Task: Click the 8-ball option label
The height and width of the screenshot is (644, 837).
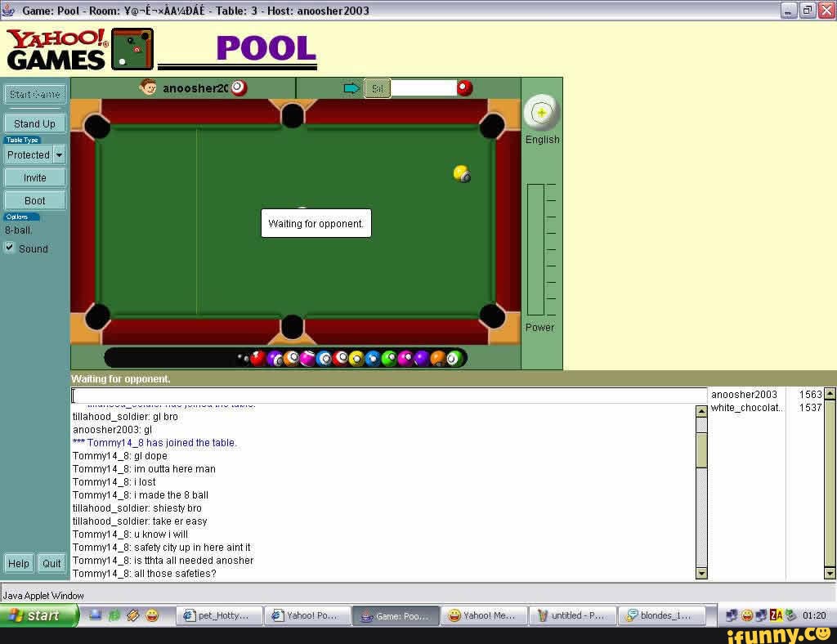Action: pyautogui.click(x=19, y=230)
